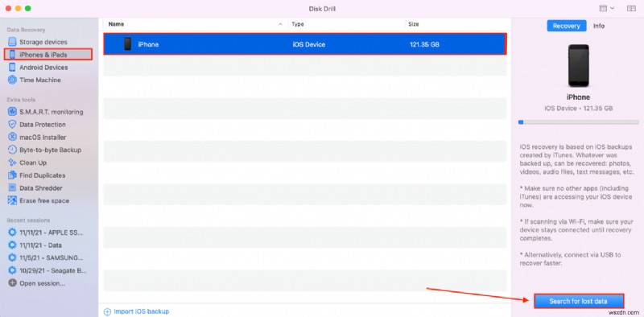644x317 pixels.
Task: Open Find Duplicates tool
Action: 36,175
